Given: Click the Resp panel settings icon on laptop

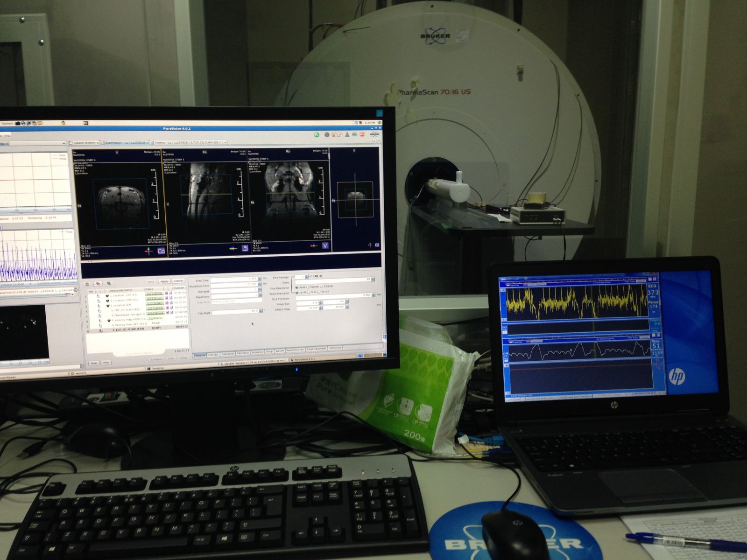Looking at the screenshot, I should (655, 335).
